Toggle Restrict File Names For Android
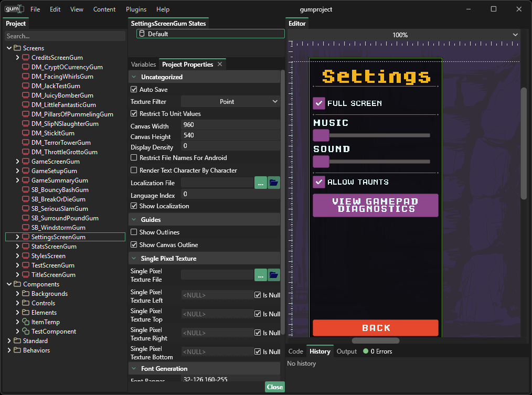The image size is (532, 395). pyautogui.click(x=134, y=158)
